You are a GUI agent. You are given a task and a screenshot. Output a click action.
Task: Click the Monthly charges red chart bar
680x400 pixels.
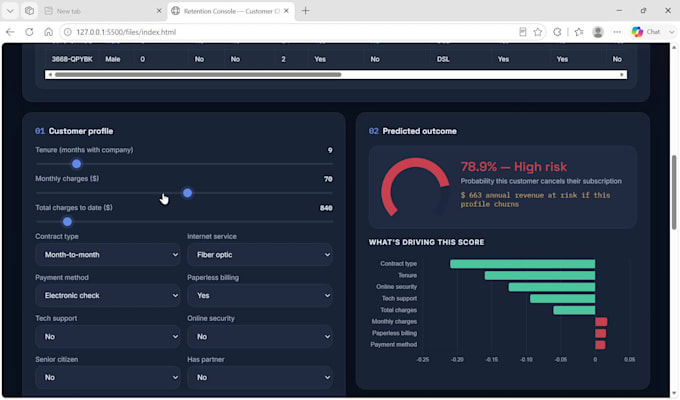(601, 321)
